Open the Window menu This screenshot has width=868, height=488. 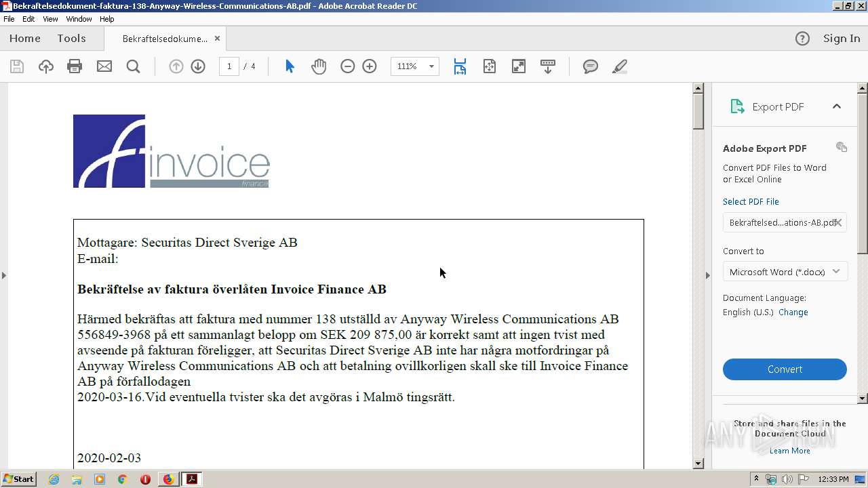pos(79,19)
